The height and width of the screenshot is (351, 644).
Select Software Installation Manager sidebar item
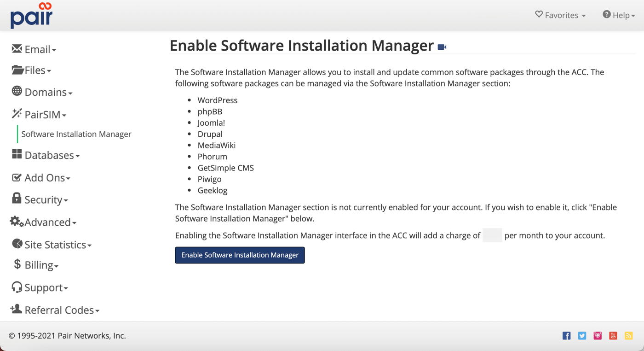76,134
